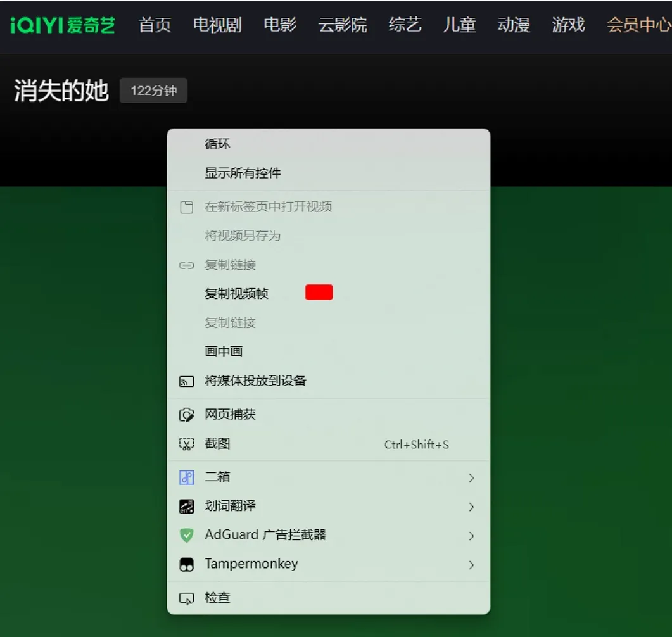Click the 截图 scissors icon
The width and height of the screenshot is (672, 637).
(186, 444)
